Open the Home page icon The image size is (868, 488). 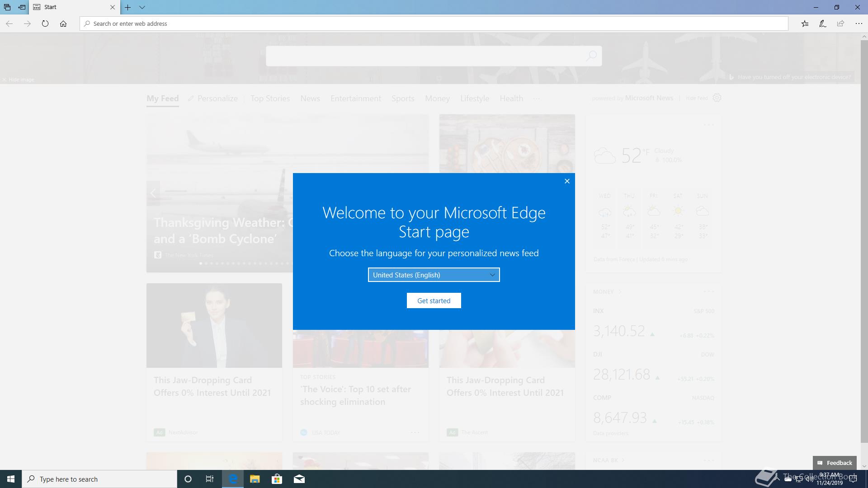pyautogui.click(x=63, y=23)
